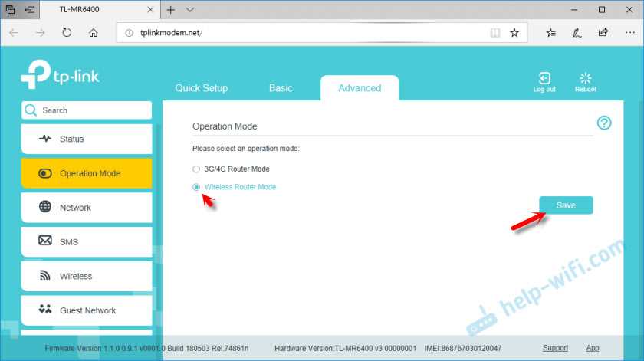
Task: Click the sidebar Search field
Action: pyautogui.click(x=87, y=110)
